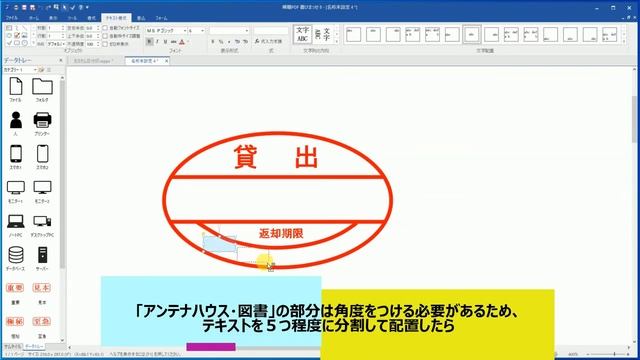Expand the text alignment gallery

pyautogui.click(x=623, y=42)
